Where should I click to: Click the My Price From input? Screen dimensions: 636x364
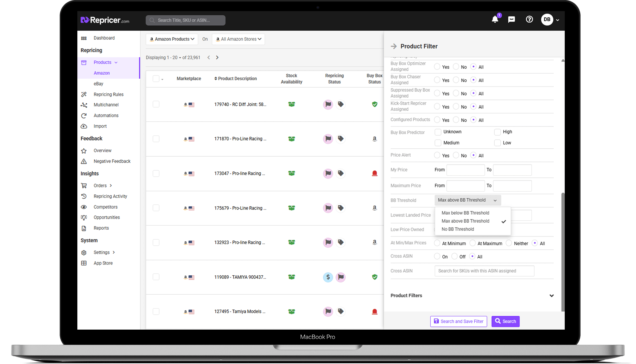point(466,170)
